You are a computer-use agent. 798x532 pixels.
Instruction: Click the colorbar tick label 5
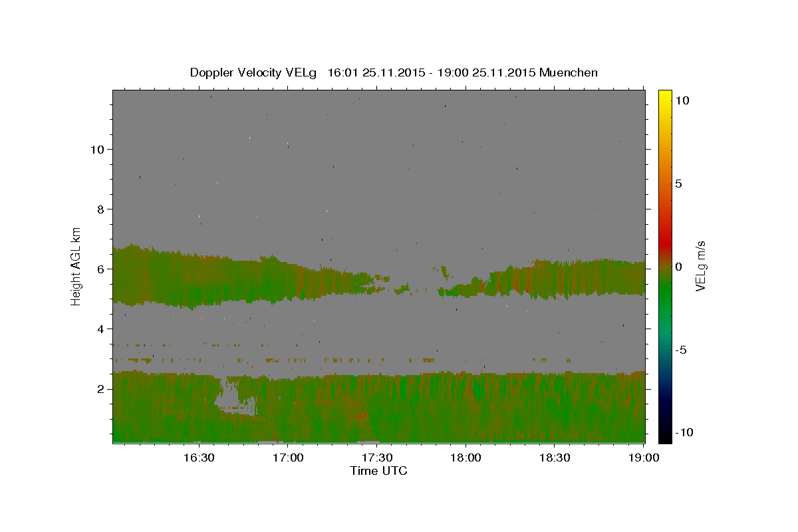coord(678,184)
